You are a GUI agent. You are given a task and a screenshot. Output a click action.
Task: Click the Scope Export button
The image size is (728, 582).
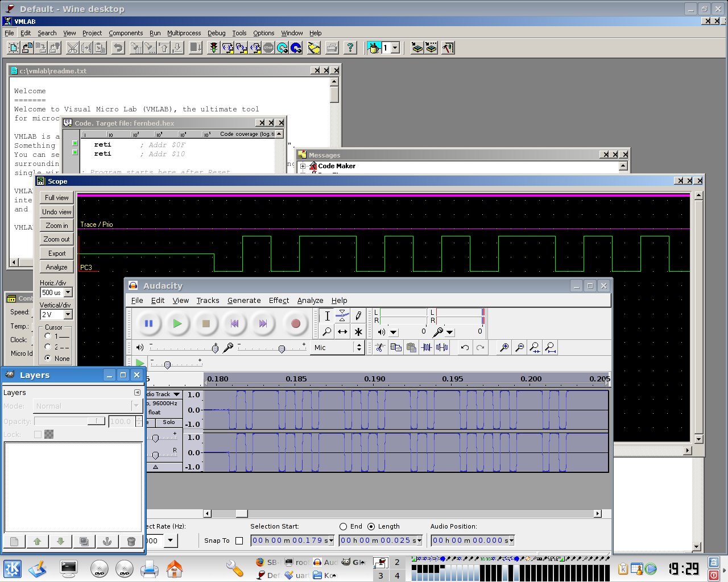[x=57, y=253]
